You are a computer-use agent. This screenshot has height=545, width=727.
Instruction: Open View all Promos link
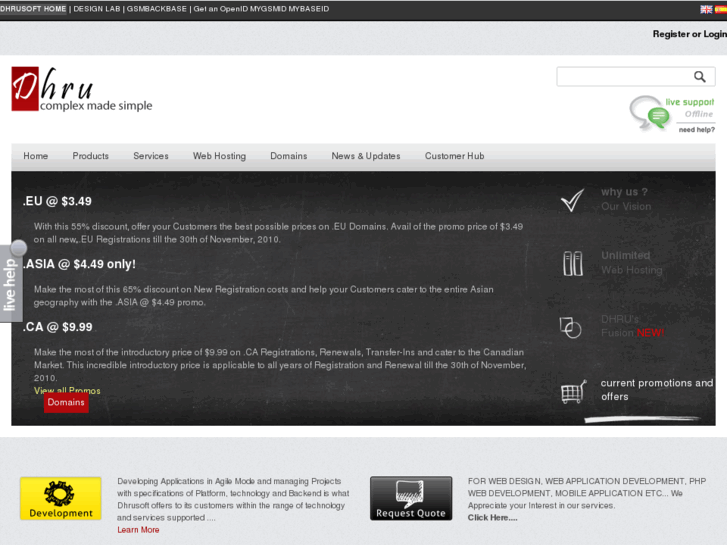67,391
